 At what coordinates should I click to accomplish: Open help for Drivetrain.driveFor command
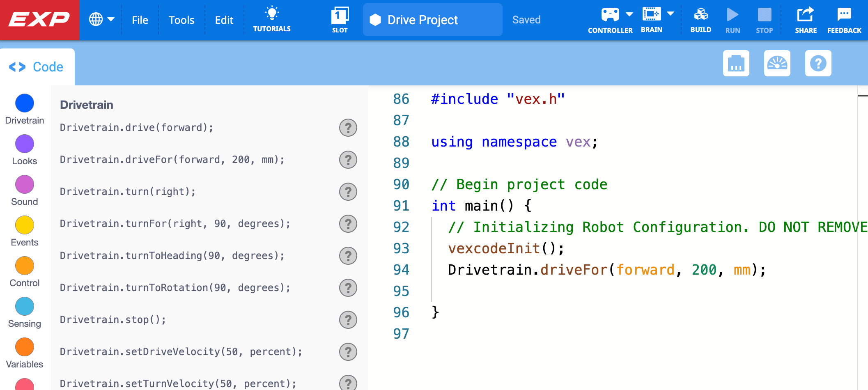348,160
